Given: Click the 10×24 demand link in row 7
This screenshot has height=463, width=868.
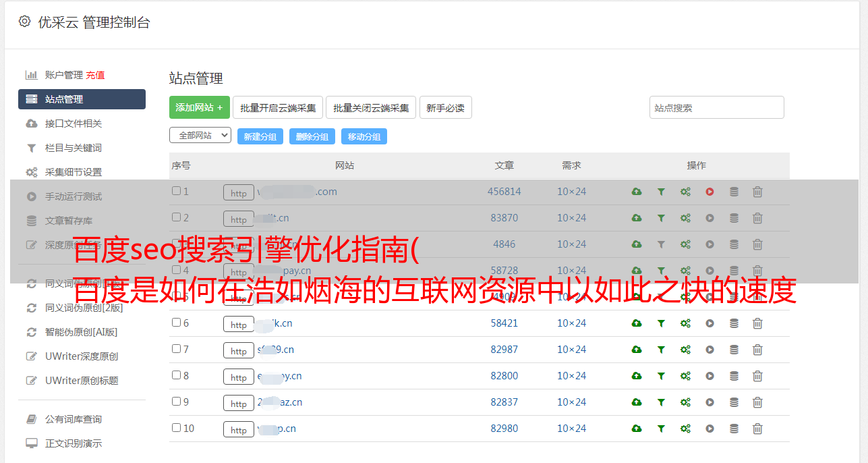Looking at the screenshot, I should pyautogui.click(x=572, y=350).
